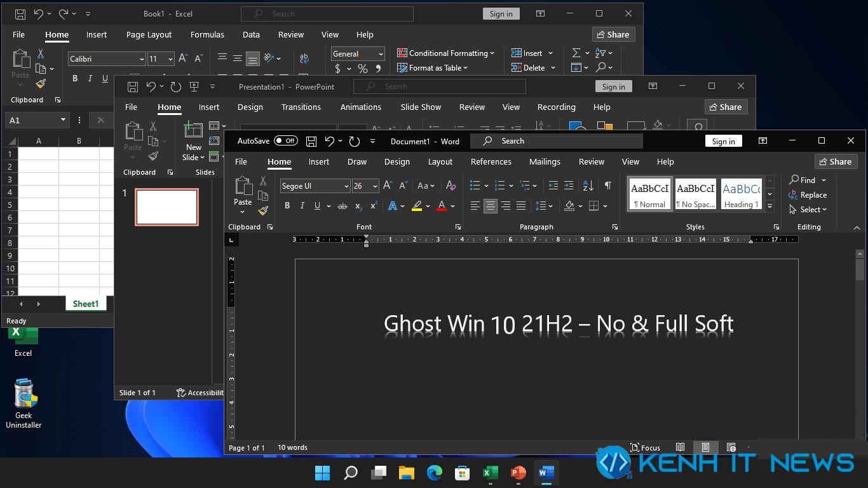Viewport: 868px width, 488px height.
Task: Open the font size 26 dropdown in Word
Action: click(x=376, y=186)
